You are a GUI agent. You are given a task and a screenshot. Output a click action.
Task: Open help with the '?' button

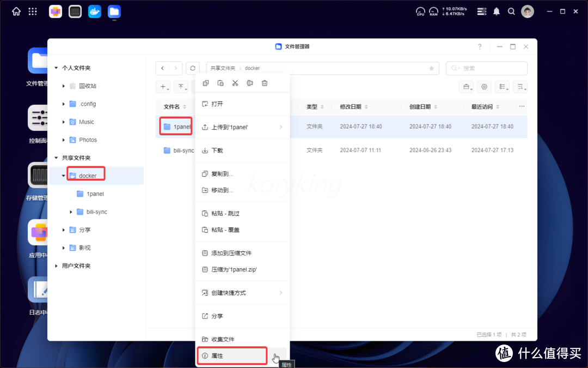[x=480, y=47]
